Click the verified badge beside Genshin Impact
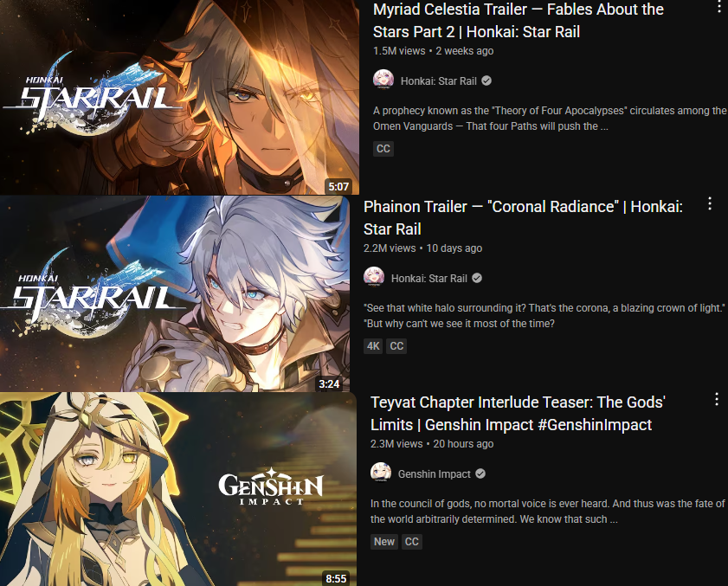This screenshot has height=586, width=728. coord(480,473)
